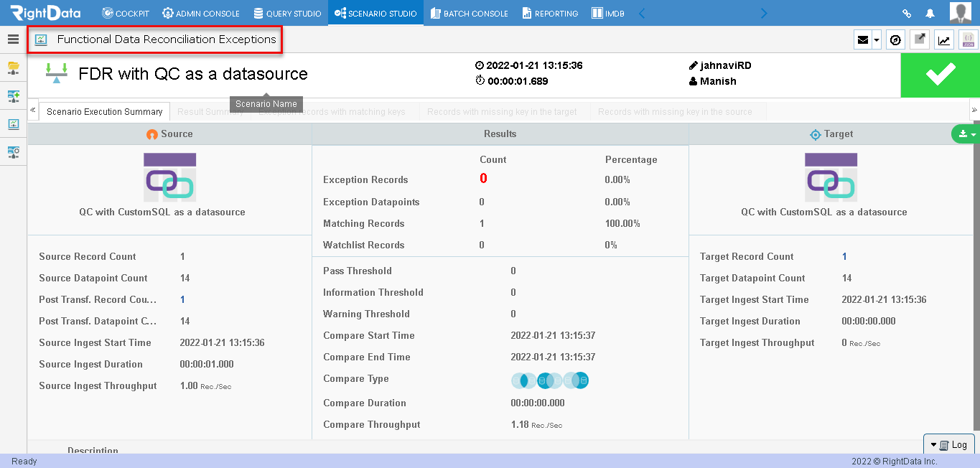
Task: Open the Batch Console menu
Action: click(x=470, y=13)
